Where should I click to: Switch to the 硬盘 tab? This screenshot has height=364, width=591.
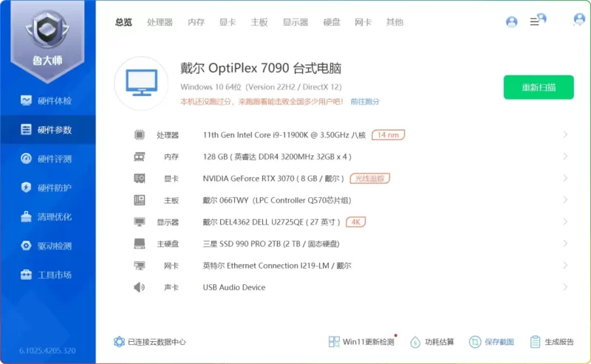click(332, 22)
